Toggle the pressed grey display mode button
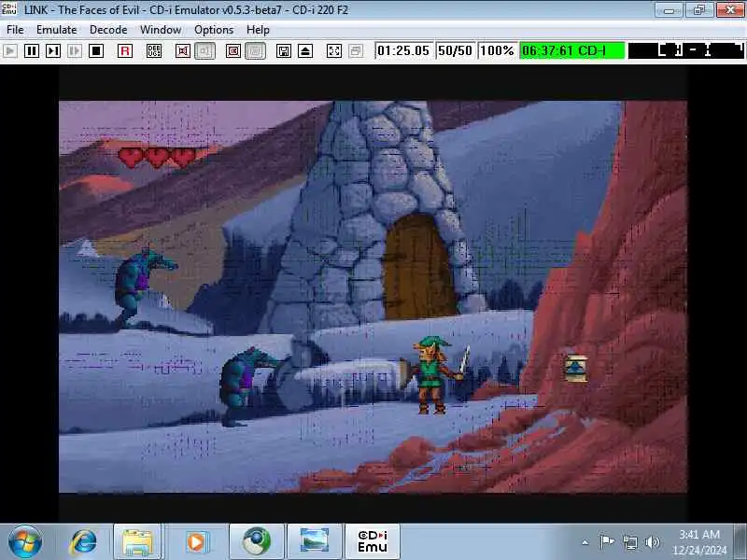The image size is (747, 560). pyautogui.click(x=255, y=51)
